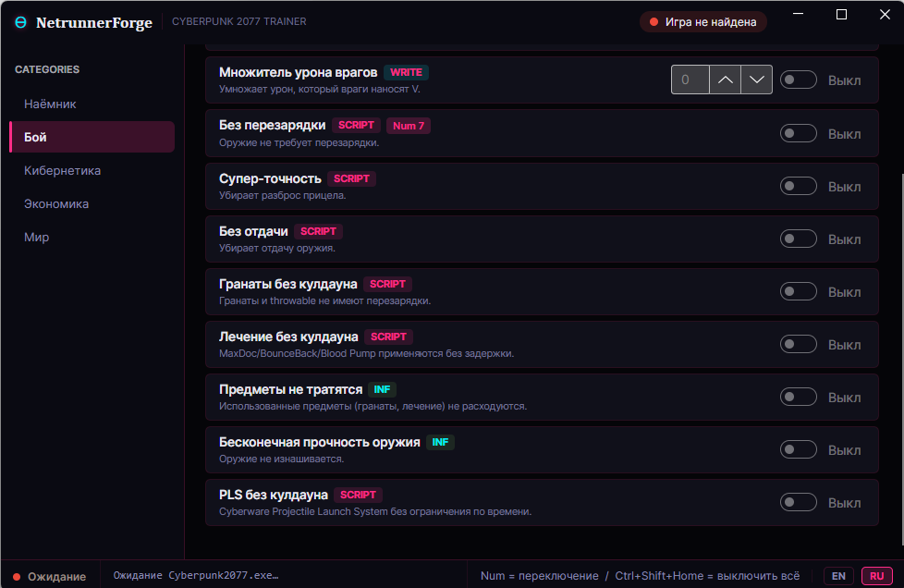Toggle PLS без кулдауна switch
Viewport: 904px width, 588px height.
[x=799, y=502]
